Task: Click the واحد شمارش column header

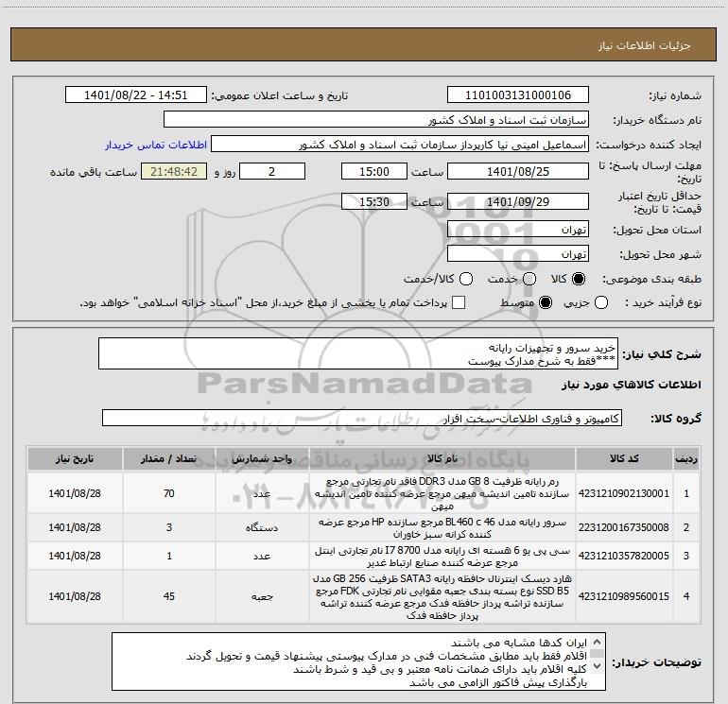Action: (x=262, y=459)
